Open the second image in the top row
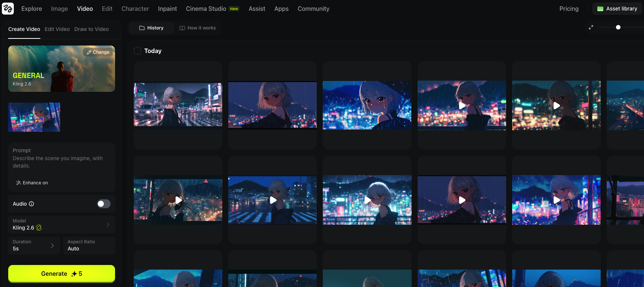Screen dimensions: 644x287 click(273, 105)
